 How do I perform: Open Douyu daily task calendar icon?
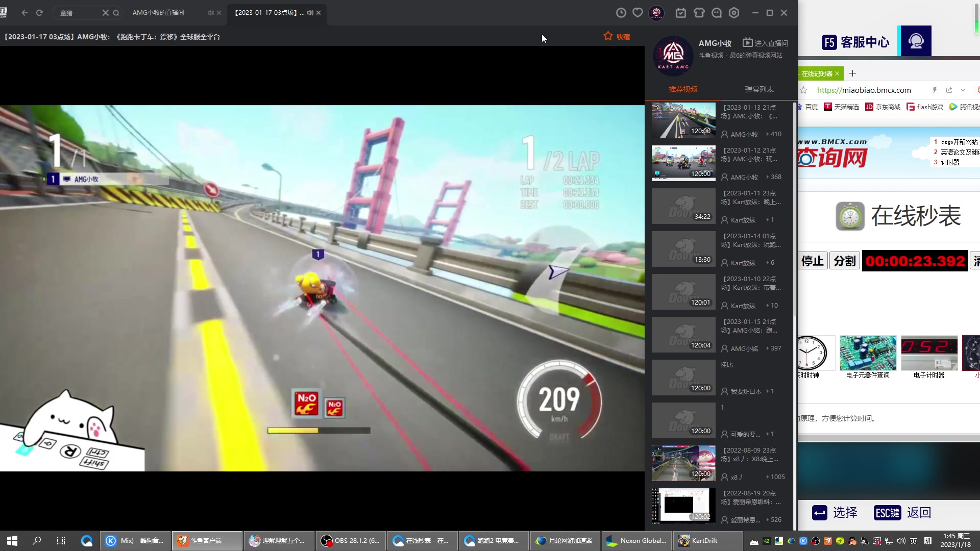click(681, 13)
